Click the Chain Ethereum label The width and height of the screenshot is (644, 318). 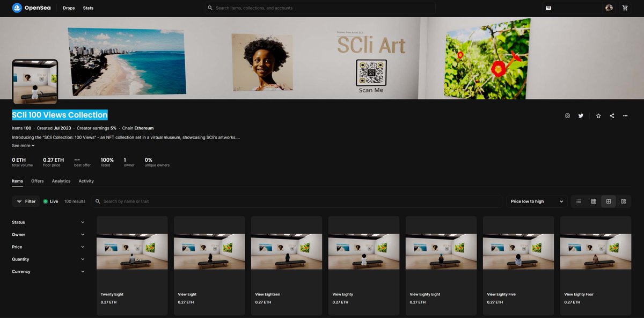click(138, 128)
